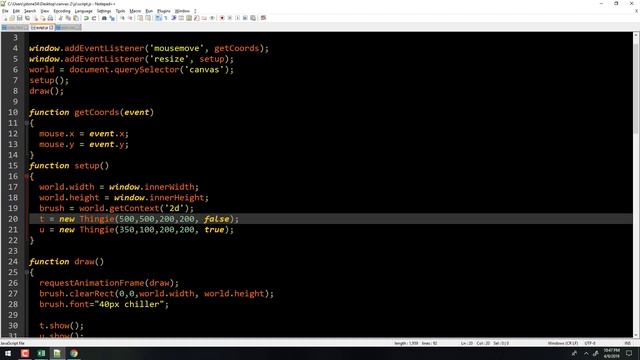Create a new file with the New toolbar icon
Viewport: 640px width, 360px height.
[x=4, y=18]
